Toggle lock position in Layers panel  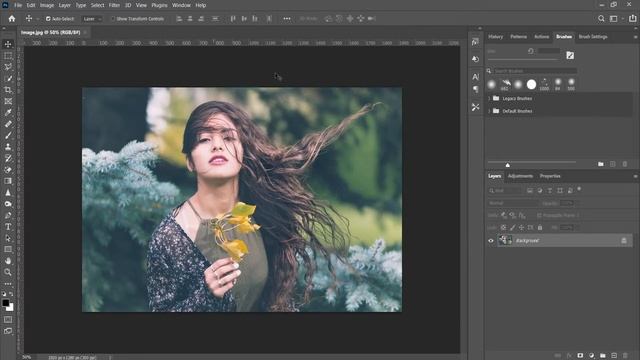522,227
